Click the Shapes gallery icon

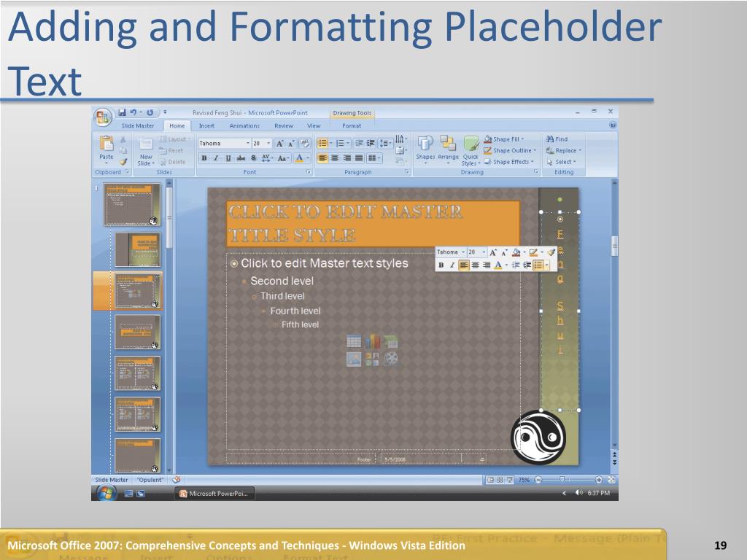point(425,143)
